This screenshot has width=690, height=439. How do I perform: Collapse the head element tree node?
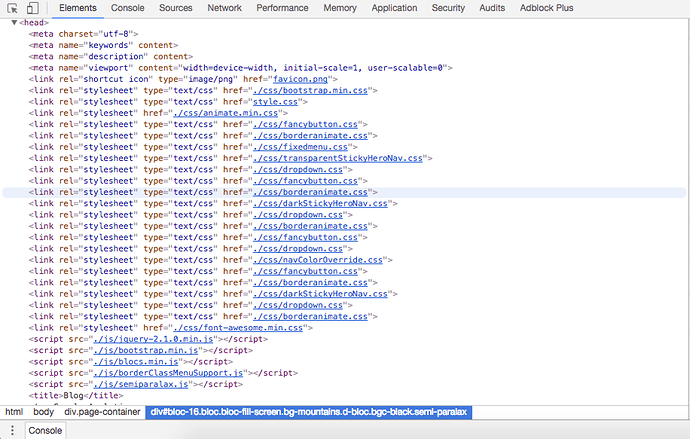14,22
